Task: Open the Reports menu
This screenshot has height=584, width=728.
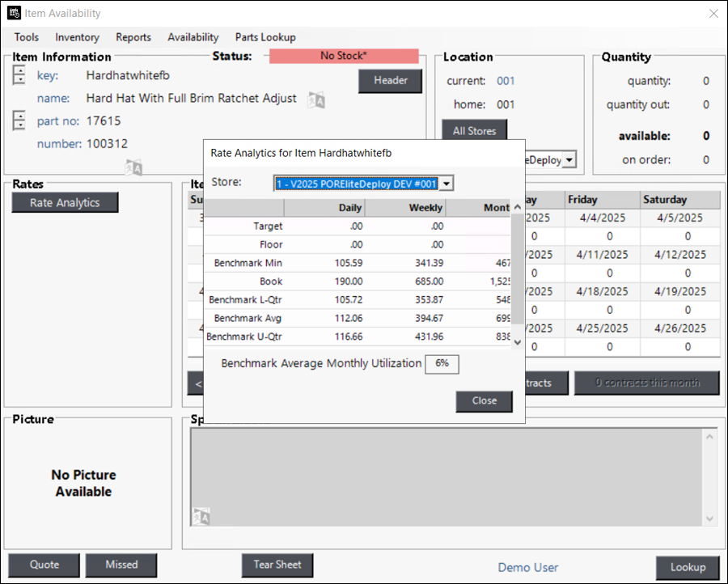Action: tap(133, 37)
